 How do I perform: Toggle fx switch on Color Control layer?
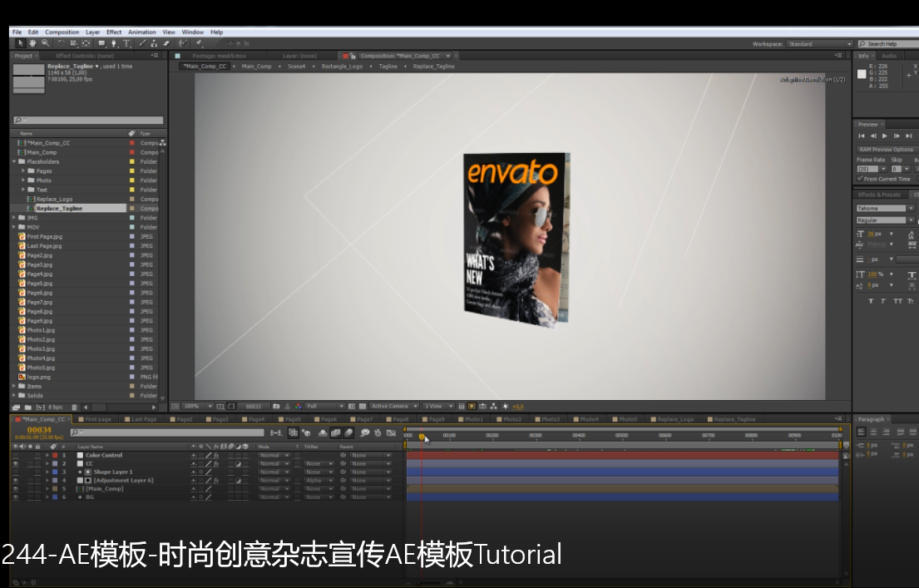coord(216,456)
